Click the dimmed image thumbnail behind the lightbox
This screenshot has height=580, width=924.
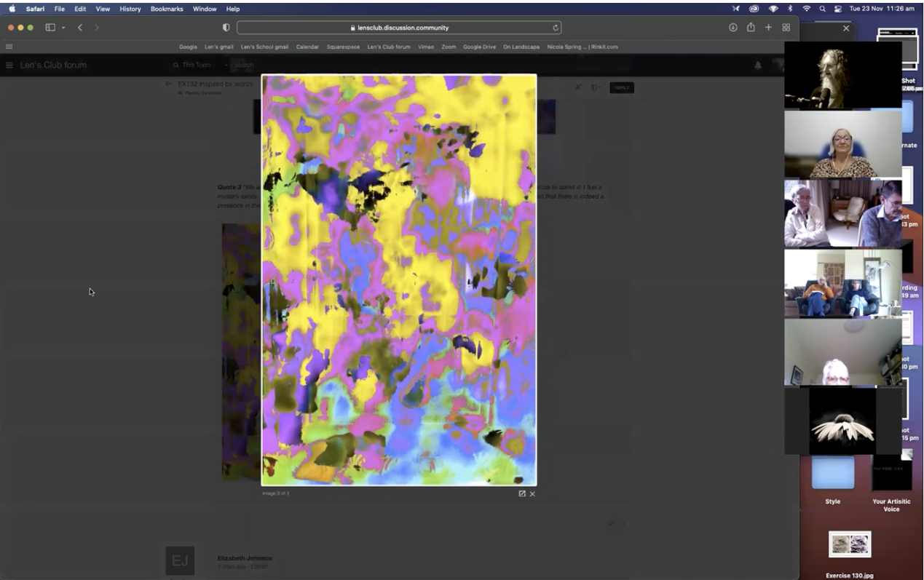tap(241, 351)
